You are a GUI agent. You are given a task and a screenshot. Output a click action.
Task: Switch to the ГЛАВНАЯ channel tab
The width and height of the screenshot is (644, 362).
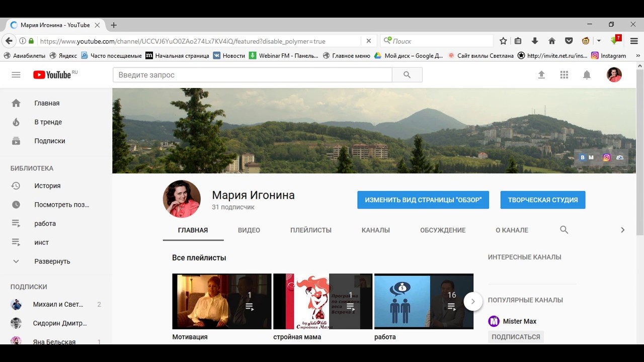click(193, 230)
